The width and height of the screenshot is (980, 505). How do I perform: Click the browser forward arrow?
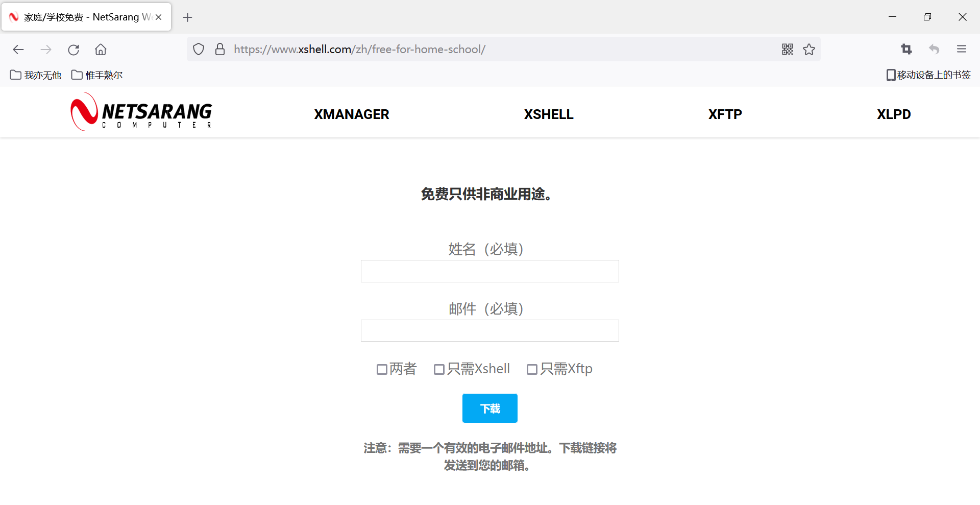coord(46,50)
